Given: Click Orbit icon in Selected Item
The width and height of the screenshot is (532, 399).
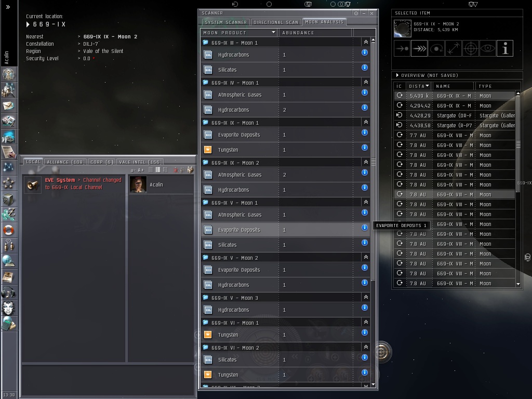Looking at the screenshot, I should point(436,48).
